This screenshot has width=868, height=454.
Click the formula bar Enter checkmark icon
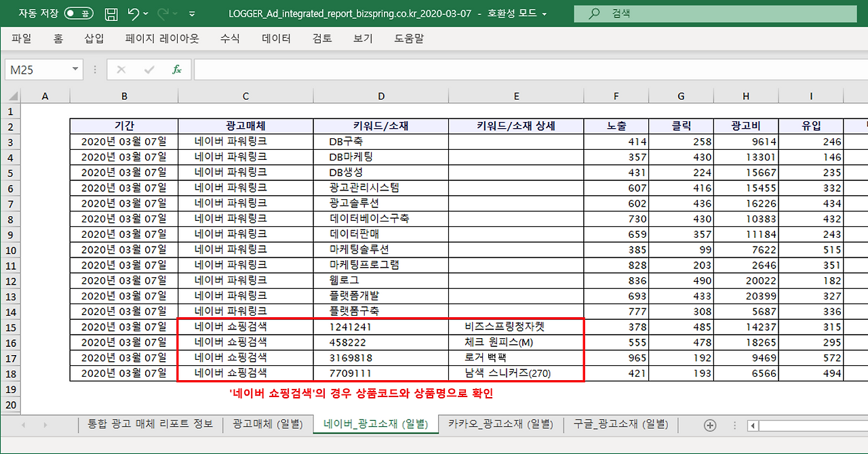149,70
